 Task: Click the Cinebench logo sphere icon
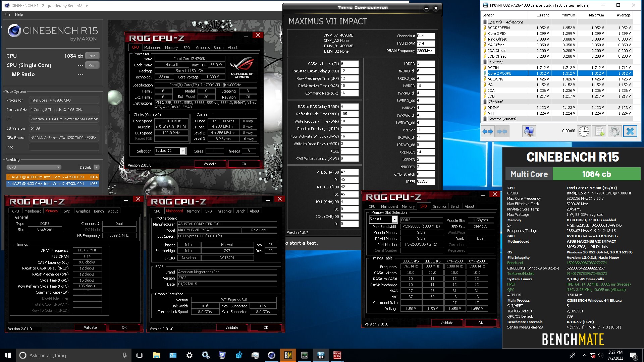pyautogui.click(x=14, y=31)
